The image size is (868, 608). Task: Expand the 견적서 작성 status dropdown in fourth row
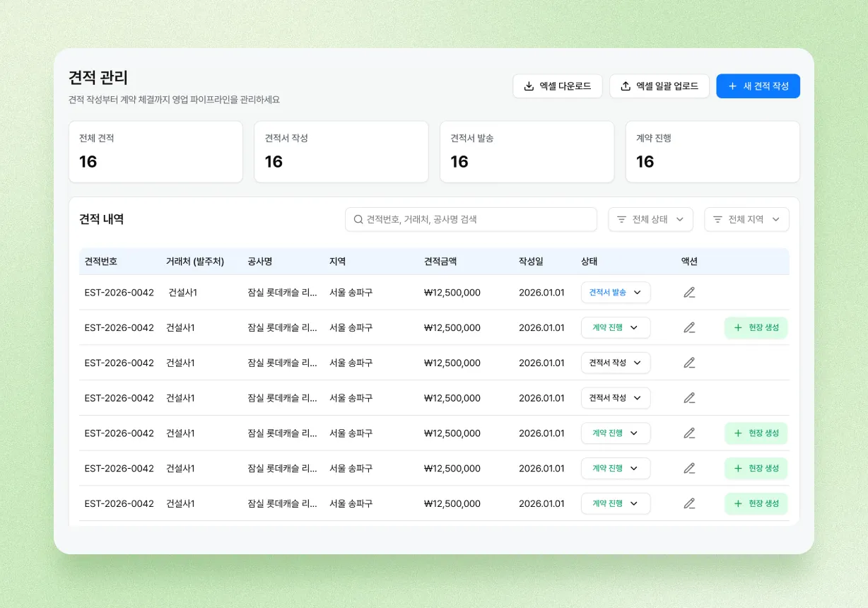pos(616,398)
